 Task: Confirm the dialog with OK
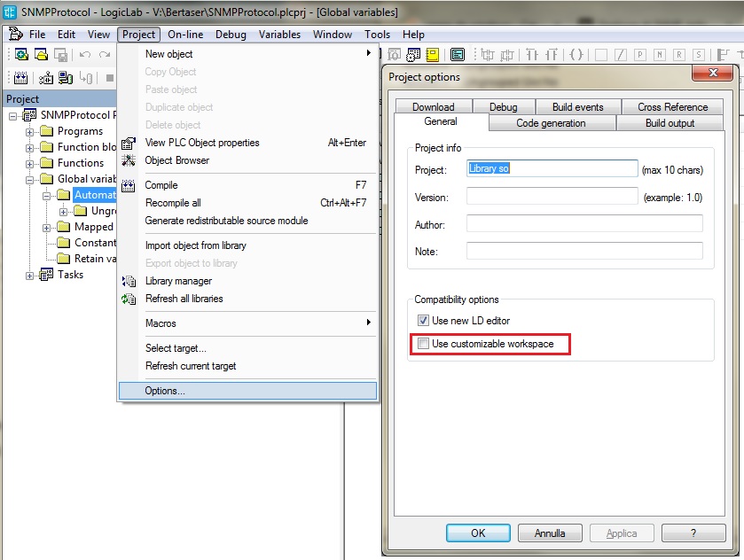[478, 533]
